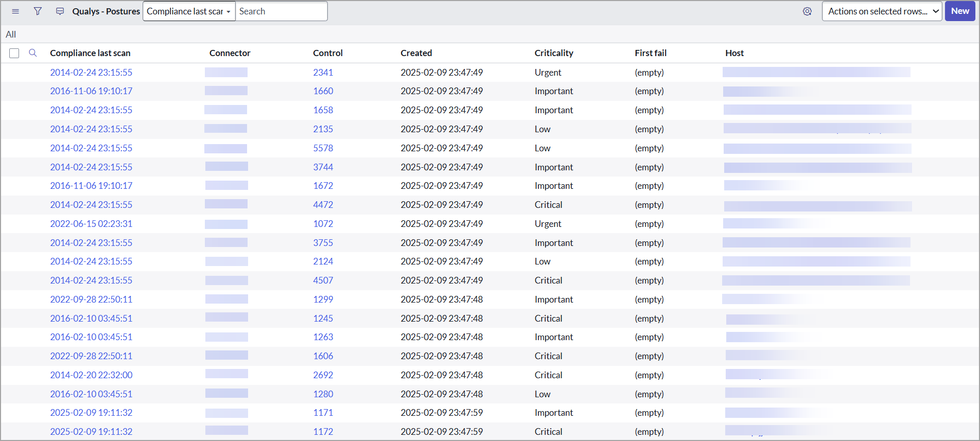Open control 1672 link
Image resolution: width=980 pixels, height=441 pixels.
click(x=323, y=186)
